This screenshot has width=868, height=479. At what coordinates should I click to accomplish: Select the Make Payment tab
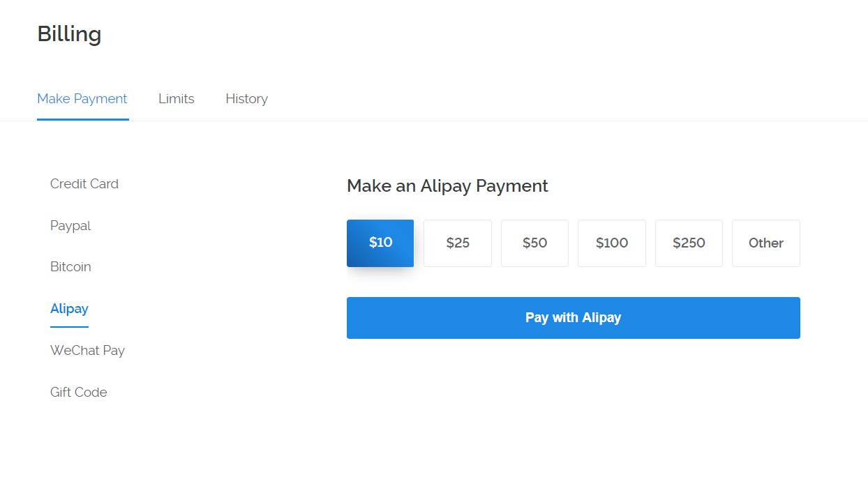82,99
